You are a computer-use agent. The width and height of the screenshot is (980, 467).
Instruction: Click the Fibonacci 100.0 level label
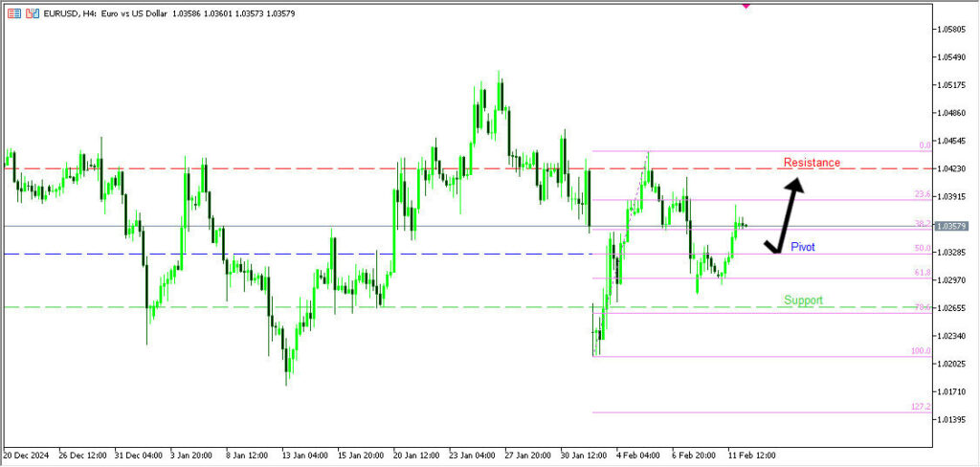pos(921,351)
